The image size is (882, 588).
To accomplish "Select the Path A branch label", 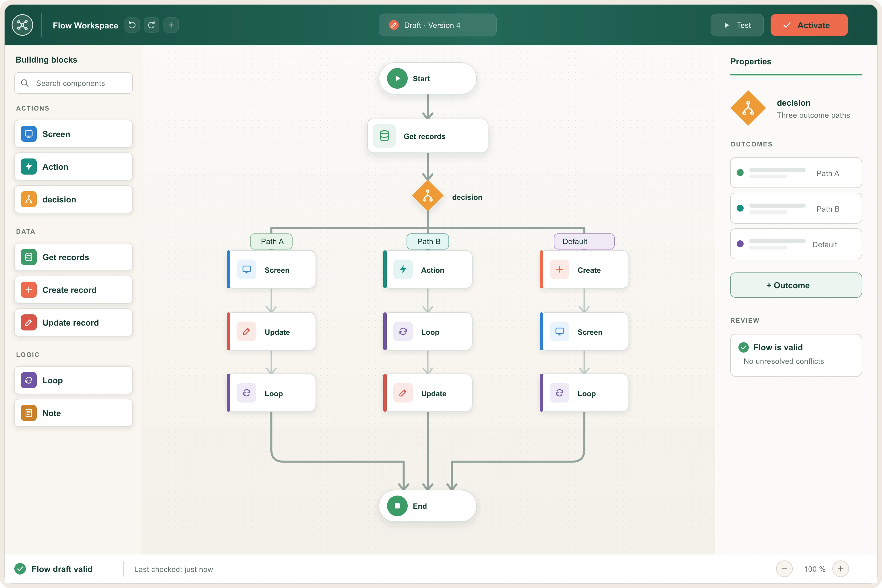I will (271, 241).
